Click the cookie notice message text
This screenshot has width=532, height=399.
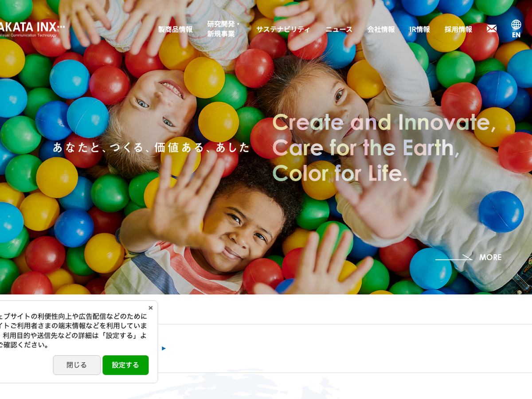point(73,330)
